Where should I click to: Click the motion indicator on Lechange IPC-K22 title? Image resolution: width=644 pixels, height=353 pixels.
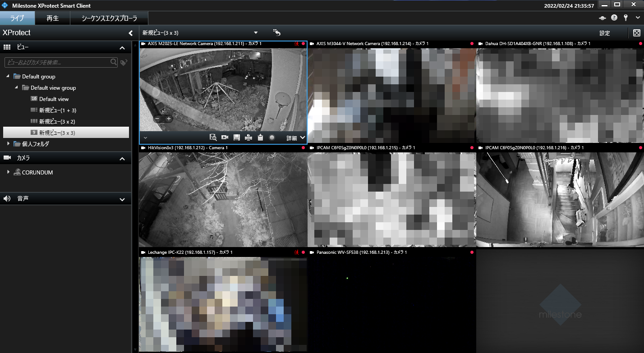[x=296, y=252]
